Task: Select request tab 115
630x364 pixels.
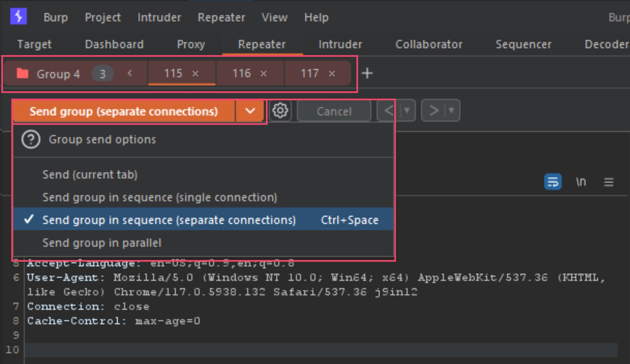Action: (x=182, y=73)
